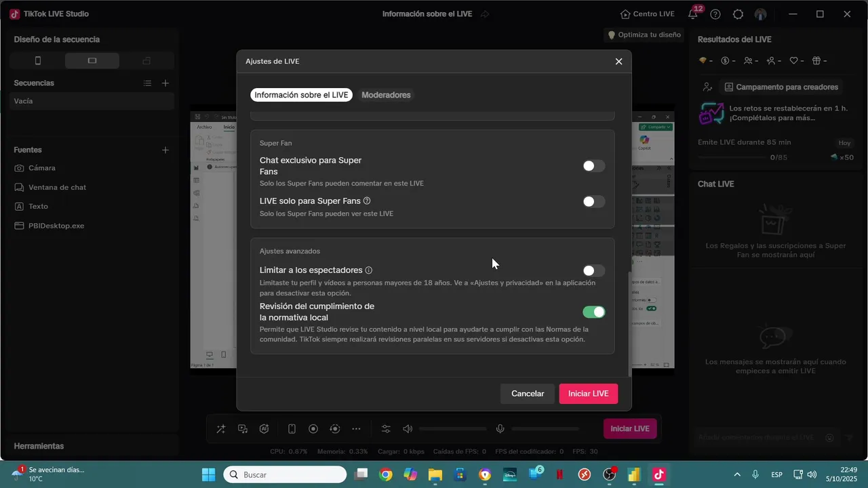The height and width of the screenshot is (488, 868).
Task: Open File Explorer from taskbar
Action: click(x=435, y=474)
